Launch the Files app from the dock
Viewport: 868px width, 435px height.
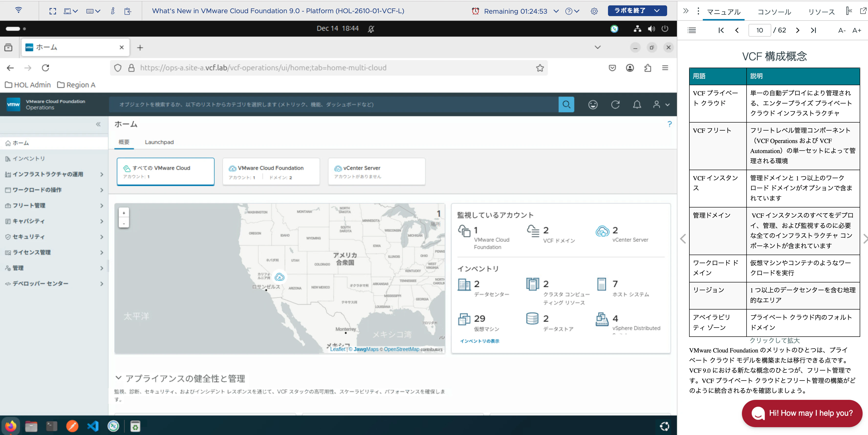(x=31, y=426)
